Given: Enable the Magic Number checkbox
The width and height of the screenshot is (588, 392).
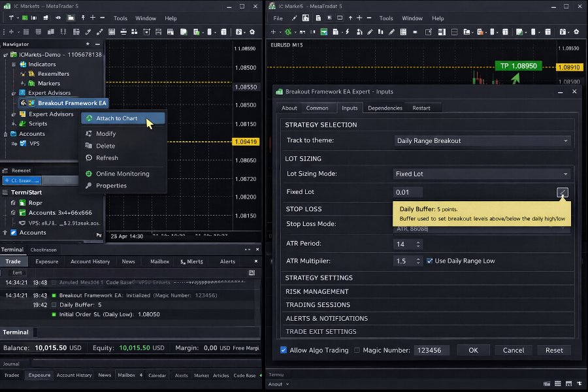Looking at the screenshot, I should coord(356,350).
